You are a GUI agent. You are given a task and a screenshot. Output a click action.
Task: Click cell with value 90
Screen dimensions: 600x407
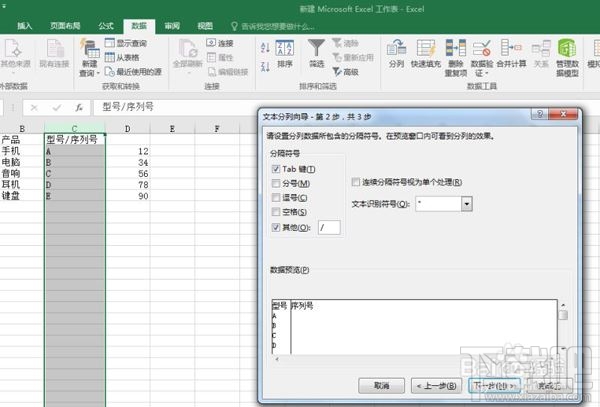click(127, 196)
